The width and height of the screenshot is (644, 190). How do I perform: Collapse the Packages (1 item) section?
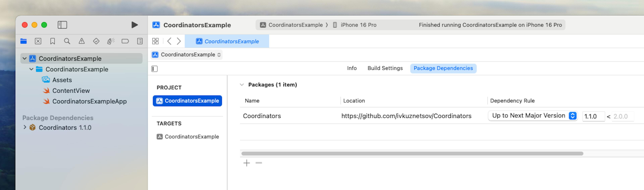tap(241, 85)
